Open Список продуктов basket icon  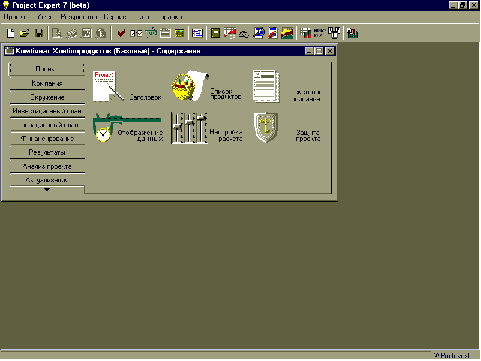click(x=190, y=85)
